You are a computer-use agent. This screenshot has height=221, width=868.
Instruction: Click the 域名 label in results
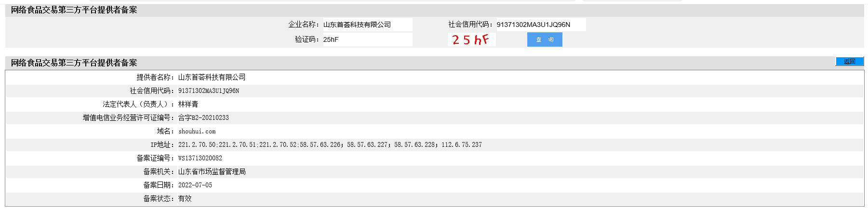click(x=166, y=131)
